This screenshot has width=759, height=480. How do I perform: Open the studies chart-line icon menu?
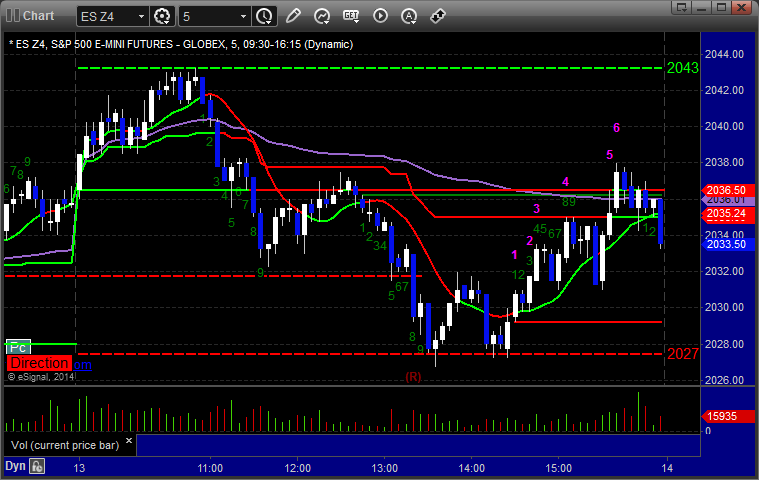322,16
